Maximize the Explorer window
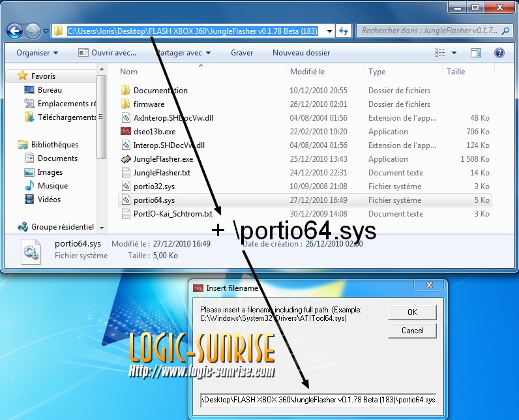The width and height of the screenshot is (519, 420). pos(475,7)
